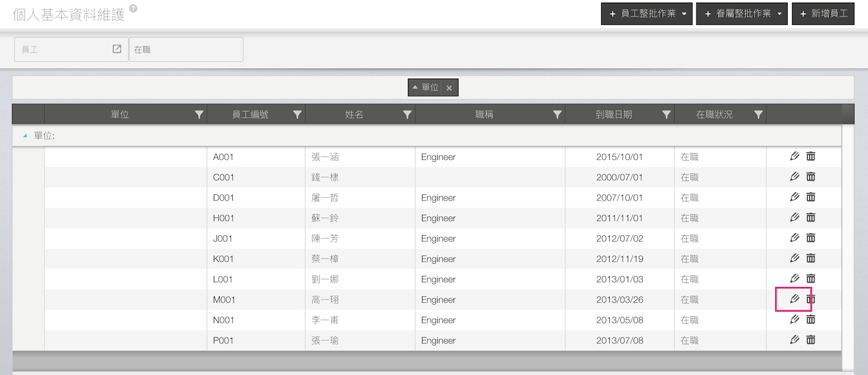Click the 在職 status field
The width and height of the screenshot is (868, 375).
[186, 49]
